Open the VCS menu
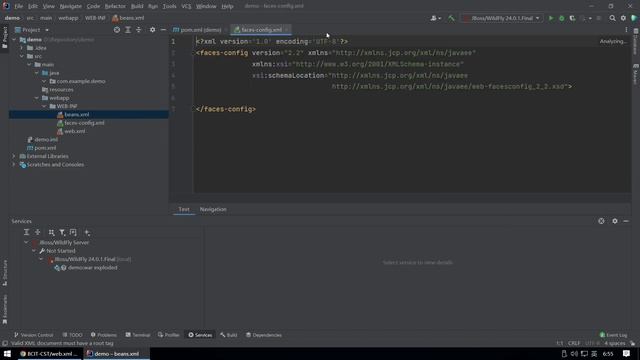640x360 pixels. pos(186,6)
